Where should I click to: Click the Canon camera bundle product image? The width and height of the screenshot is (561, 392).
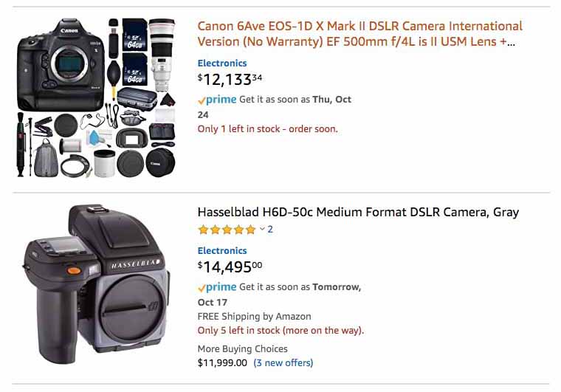click(x=96, y=97)
